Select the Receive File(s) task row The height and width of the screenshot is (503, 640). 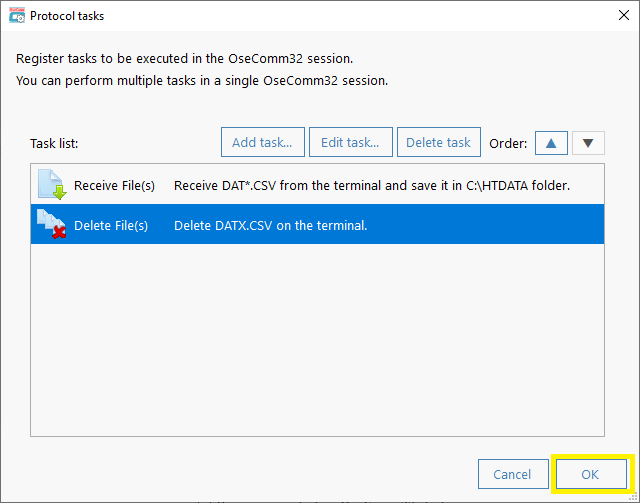click(x=317, y=185)
